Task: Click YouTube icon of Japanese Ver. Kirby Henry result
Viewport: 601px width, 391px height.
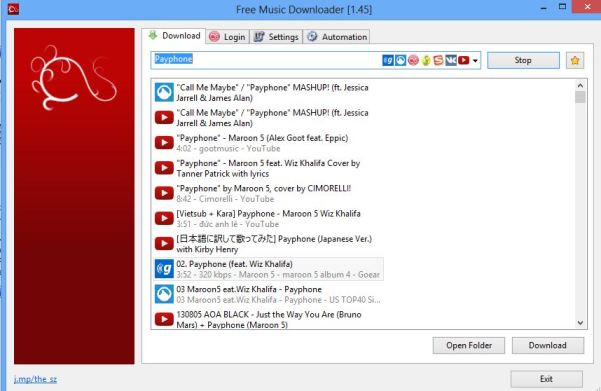Action: click(164, 244)
